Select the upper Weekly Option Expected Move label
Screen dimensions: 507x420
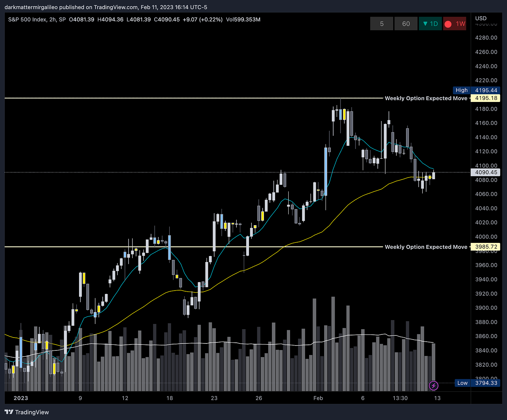(426, 98)
